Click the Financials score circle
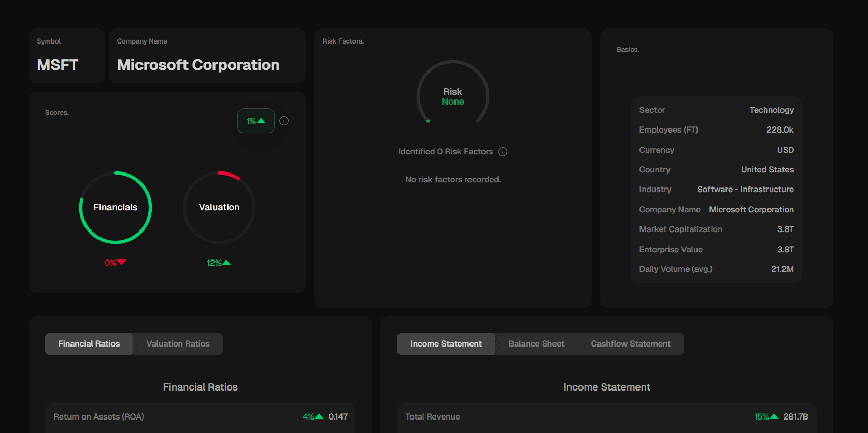The width and height of the screenshot is (868, 433). click(116, 207)
